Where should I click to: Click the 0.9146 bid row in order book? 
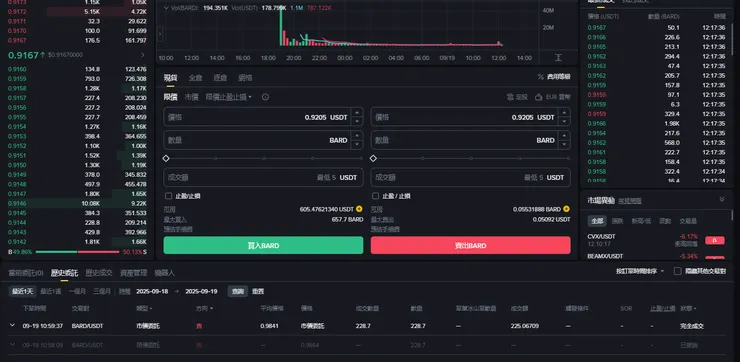(x=77, y=203)
